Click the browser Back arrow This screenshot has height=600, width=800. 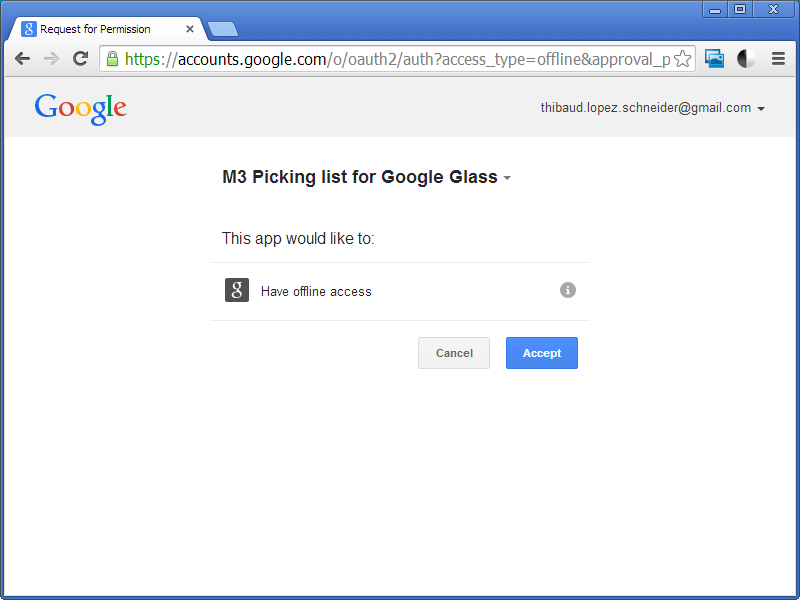[22, 59]
